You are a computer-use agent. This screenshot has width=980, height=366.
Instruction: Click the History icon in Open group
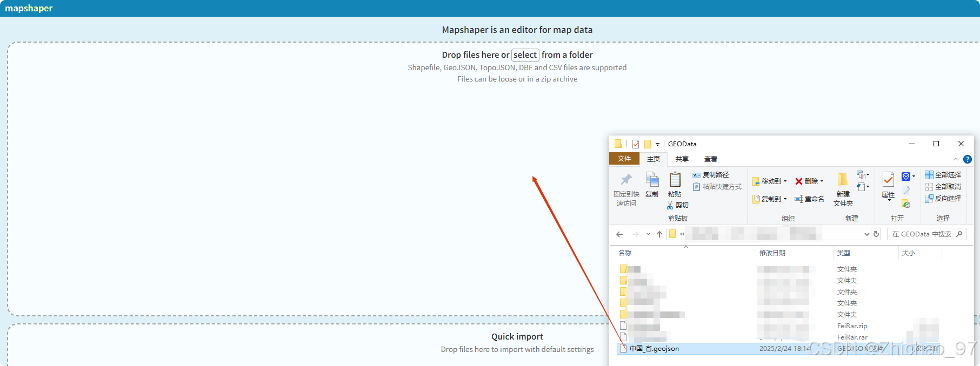pos(906,204)
